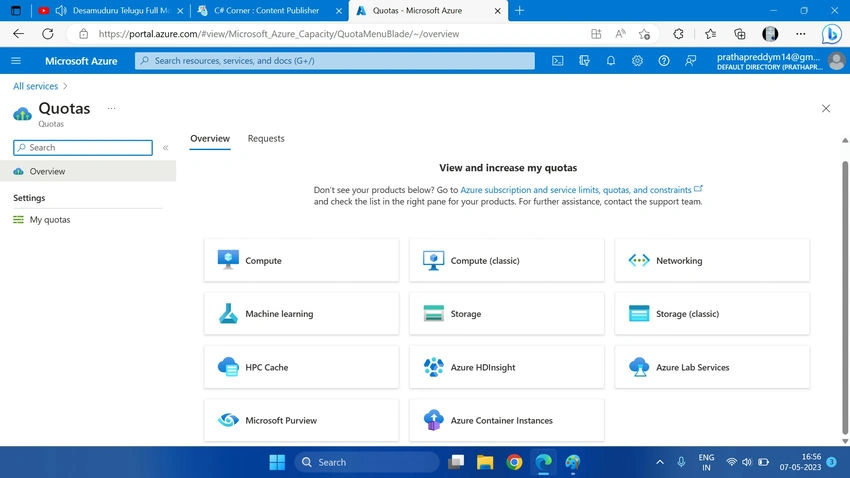Switch to the Requests tab
850x478 pixels.
click(266, 139)
